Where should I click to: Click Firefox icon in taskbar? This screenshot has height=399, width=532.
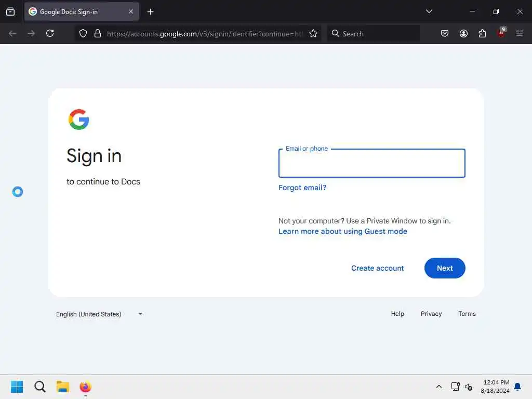tap(86, 387)
